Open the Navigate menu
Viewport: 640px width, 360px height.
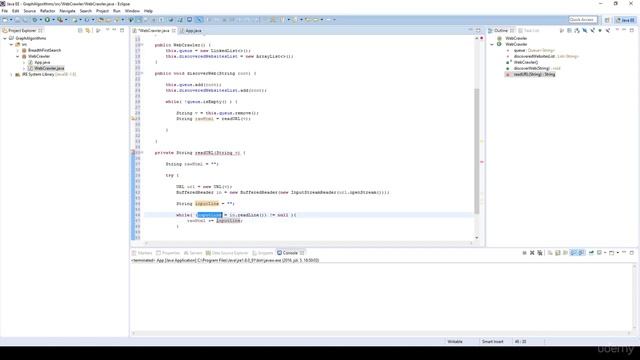pos(67,11)
